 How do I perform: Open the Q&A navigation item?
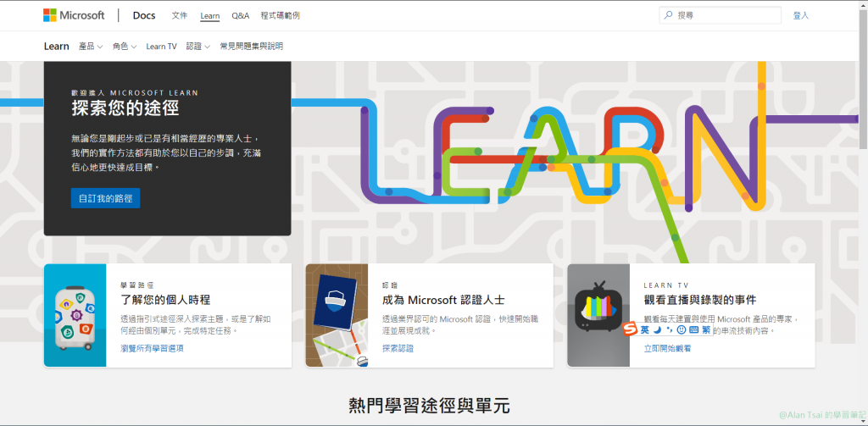(x=241, y=15)
